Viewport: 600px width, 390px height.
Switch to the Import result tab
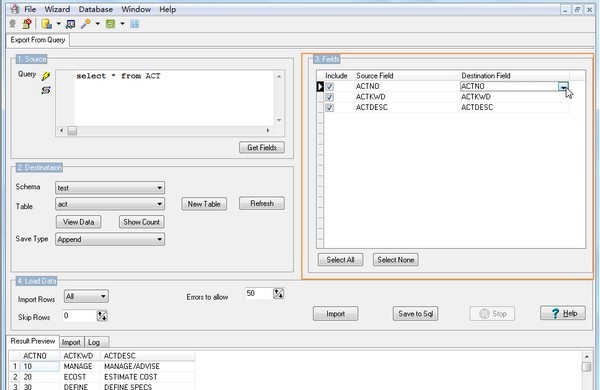coord(71,342)
